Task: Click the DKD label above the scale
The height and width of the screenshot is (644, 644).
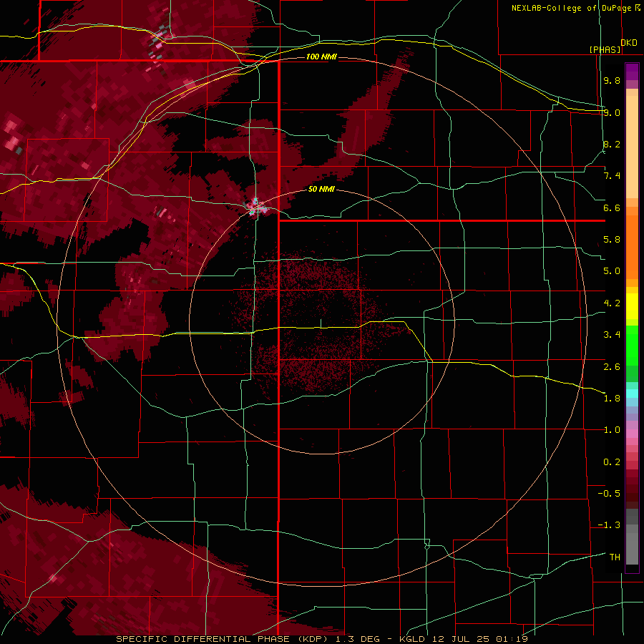Action: (629, 43)
